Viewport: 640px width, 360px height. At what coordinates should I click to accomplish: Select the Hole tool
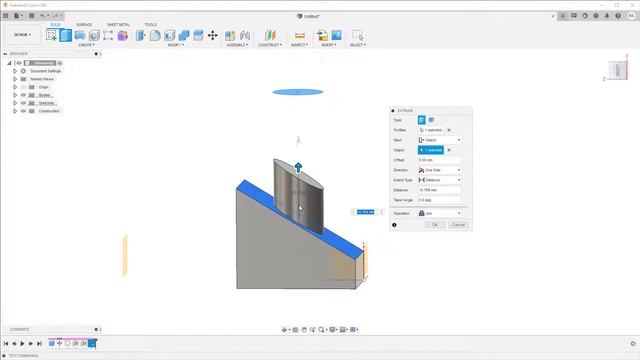click(94, 36)
